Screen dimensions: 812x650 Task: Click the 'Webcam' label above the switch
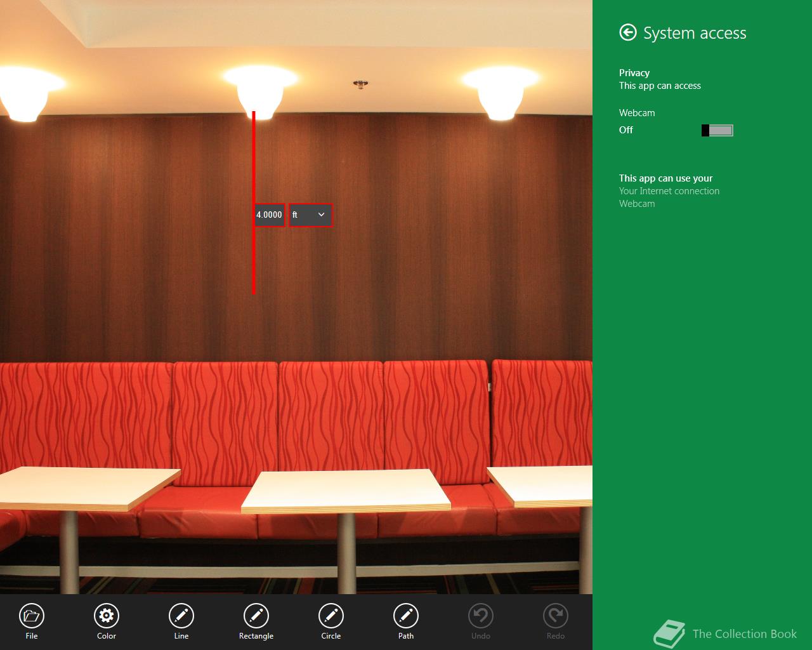click(x=637, y=113)
